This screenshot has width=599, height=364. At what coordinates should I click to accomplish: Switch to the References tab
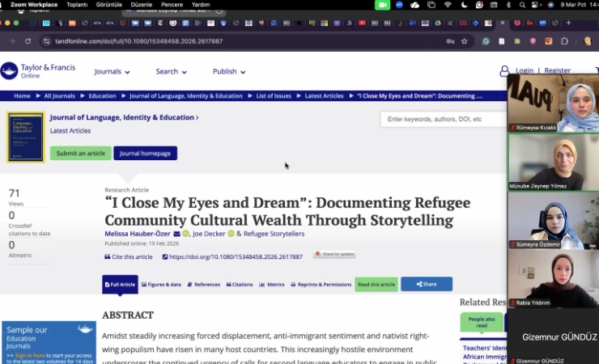click(203, 285)
